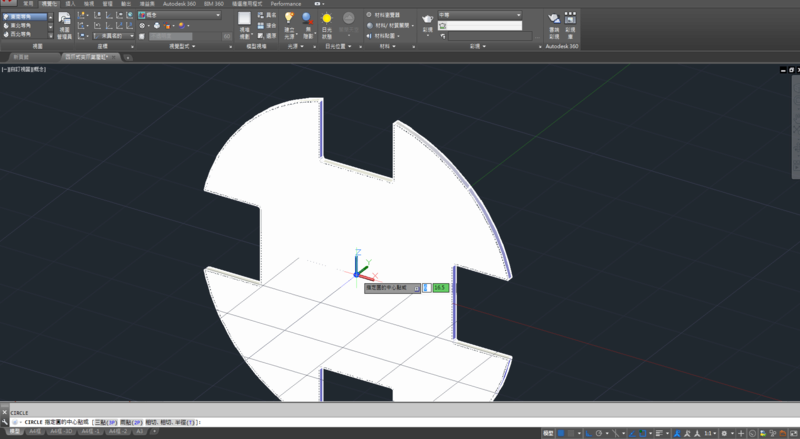Open the Performance ribbon tab

tap(286, 4)
